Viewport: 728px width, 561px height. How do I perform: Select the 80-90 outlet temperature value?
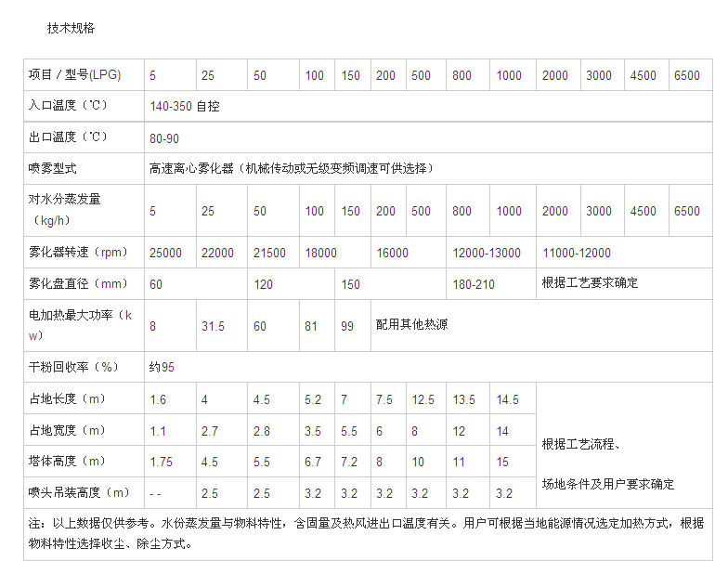point(164,138)
